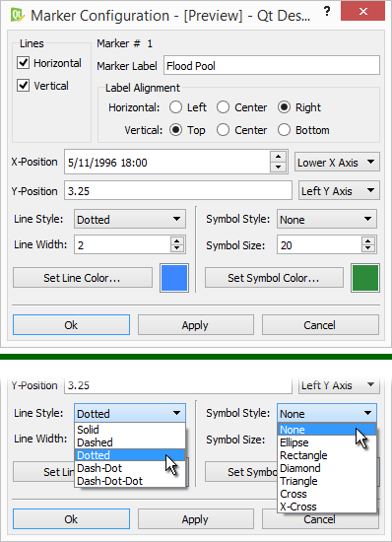The image size is (392, 542).
Task: Choose Solid from the open Line Style list
Action: click(x=130, y=430)
